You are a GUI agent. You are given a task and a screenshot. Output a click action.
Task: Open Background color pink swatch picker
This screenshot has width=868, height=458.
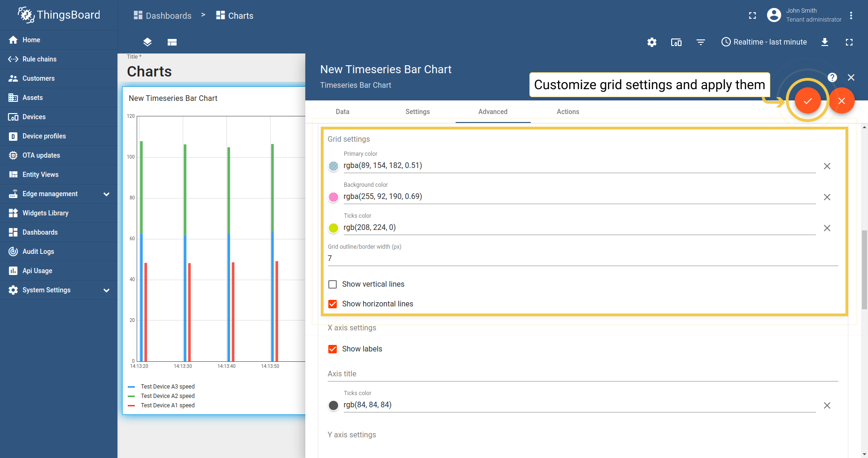click(x=333, y=197)
